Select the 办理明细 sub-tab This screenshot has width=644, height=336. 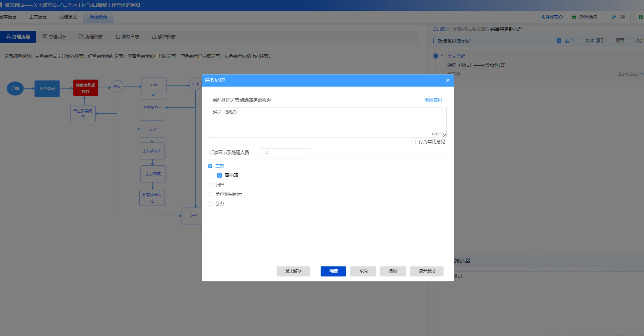click(x=54, y=37)
